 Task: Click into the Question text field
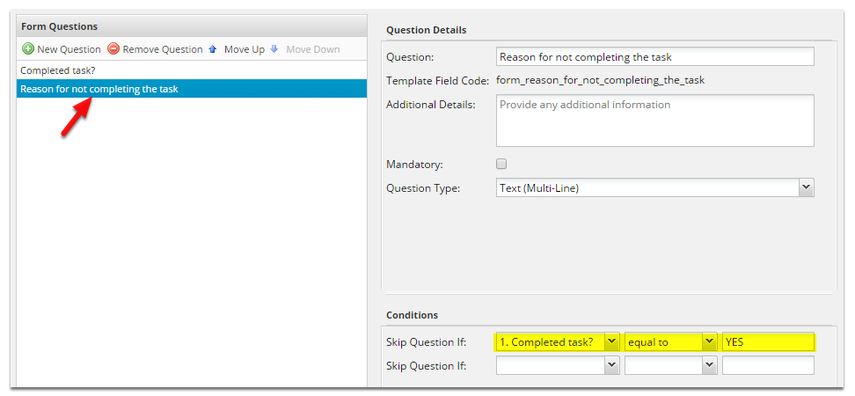point(655,57)
